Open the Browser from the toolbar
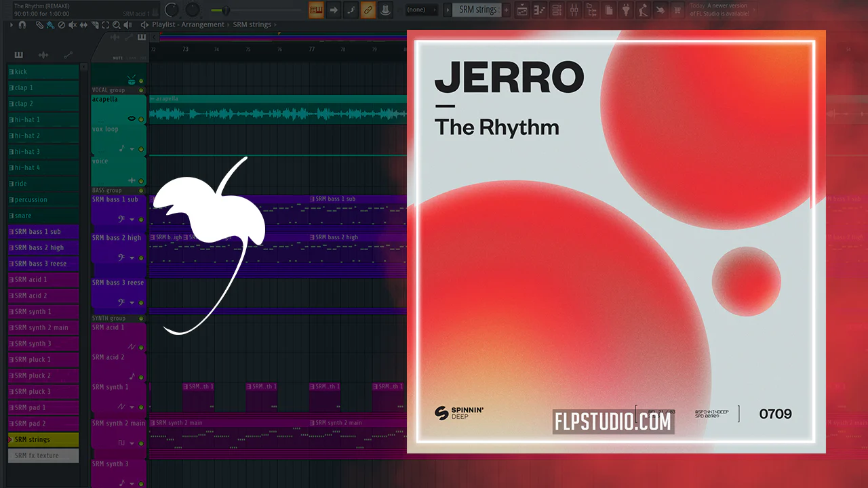The width and height of the screenshot is (868, 488). (x=591, y=10)
